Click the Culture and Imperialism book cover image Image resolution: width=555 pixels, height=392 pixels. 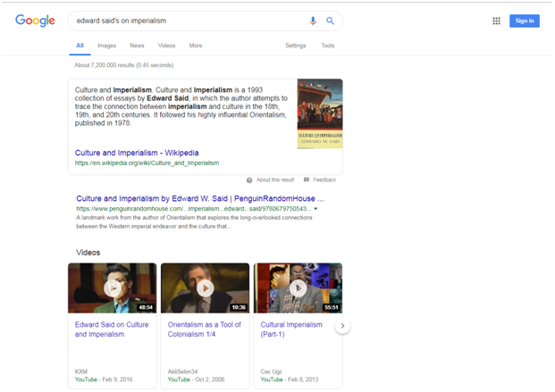click(320, 113)
